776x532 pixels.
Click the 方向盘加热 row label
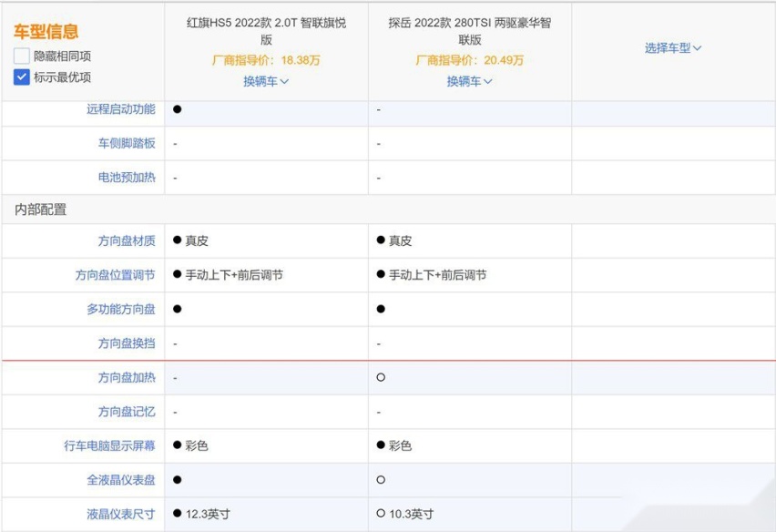click(127, 378)
